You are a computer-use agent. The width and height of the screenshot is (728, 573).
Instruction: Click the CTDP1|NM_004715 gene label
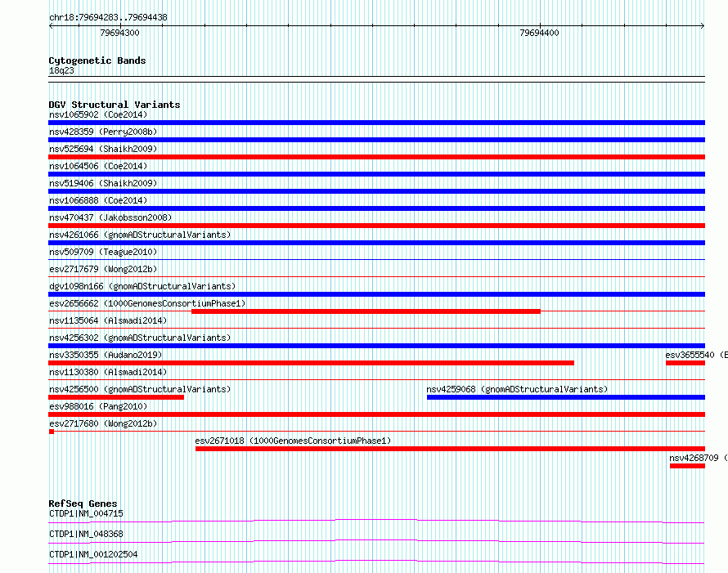tap(86, 513)
